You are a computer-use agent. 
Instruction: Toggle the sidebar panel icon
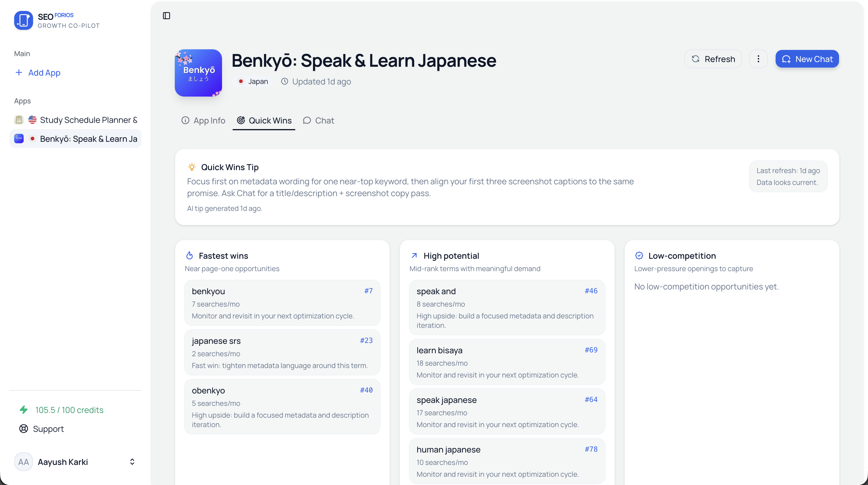tap(167, 16)
